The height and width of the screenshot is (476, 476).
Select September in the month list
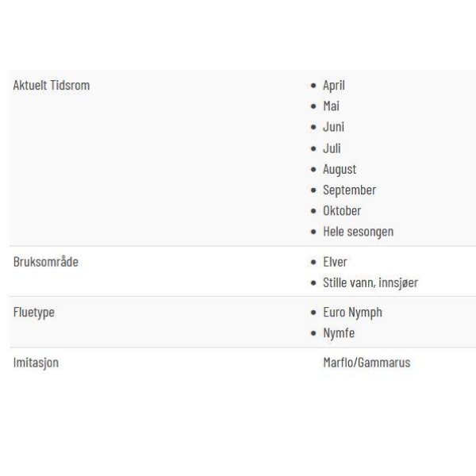coord(349,190)
